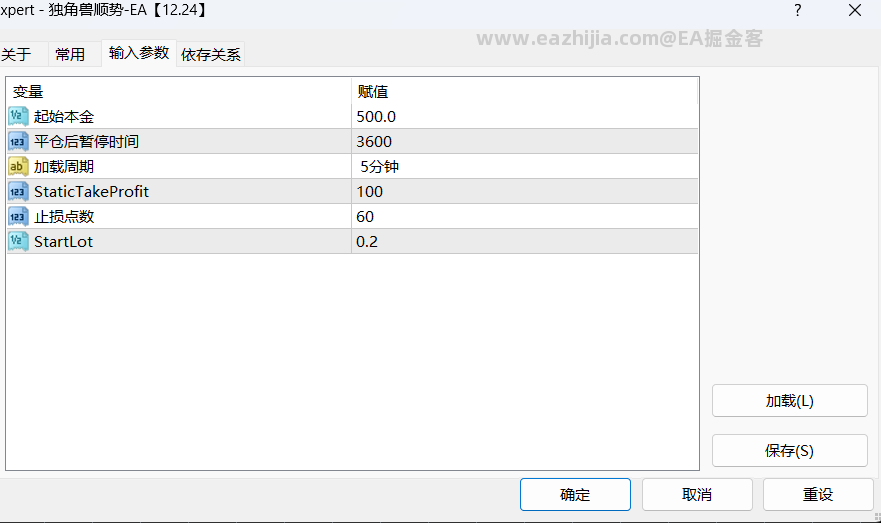Image resolution: width=881 pixels, height=523 pixels.
Task: Click the 保存(S) button
Action: pyautogui.click(x=789, y=451)
